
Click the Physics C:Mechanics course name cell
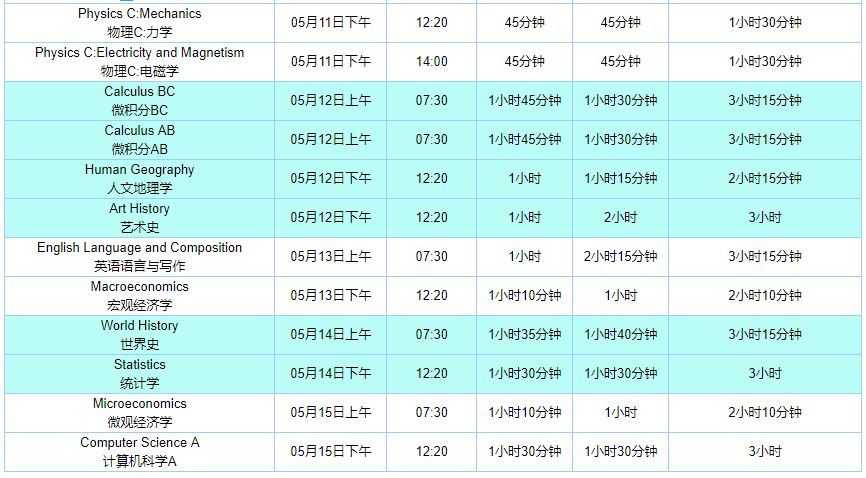tap(139, 23)
